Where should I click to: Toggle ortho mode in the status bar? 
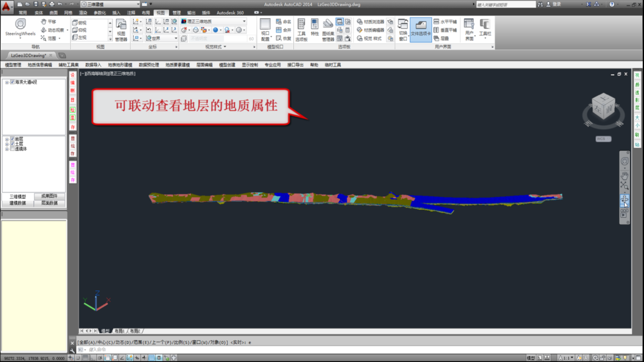click(x=92, y=358)
